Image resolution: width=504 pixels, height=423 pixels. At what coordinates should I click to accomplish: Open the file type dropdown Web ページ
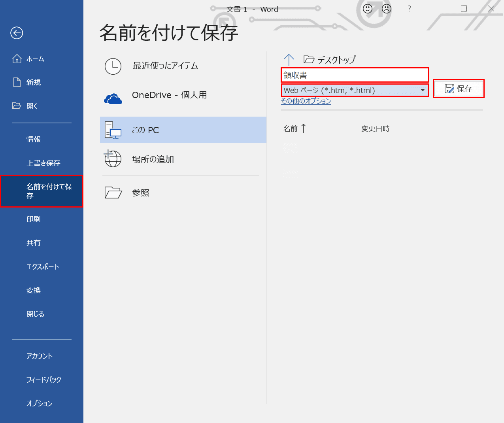coord(355,90)
